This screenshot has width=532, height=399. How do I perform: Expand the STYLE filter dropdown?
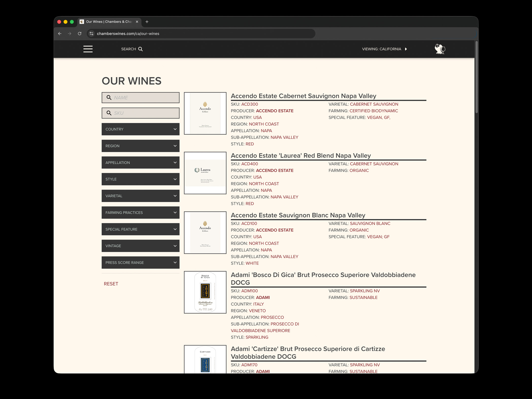click(x=140, y=179)
